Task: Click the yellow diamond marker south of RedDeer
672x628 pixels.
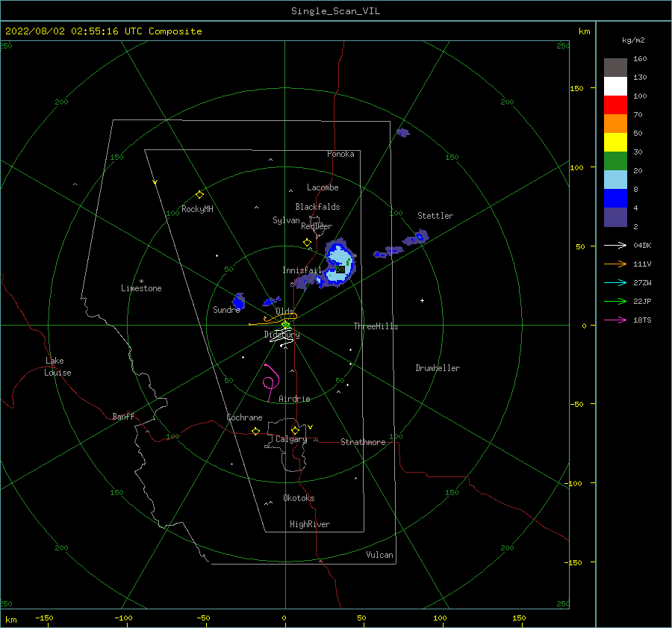Action: coord(308,243)
